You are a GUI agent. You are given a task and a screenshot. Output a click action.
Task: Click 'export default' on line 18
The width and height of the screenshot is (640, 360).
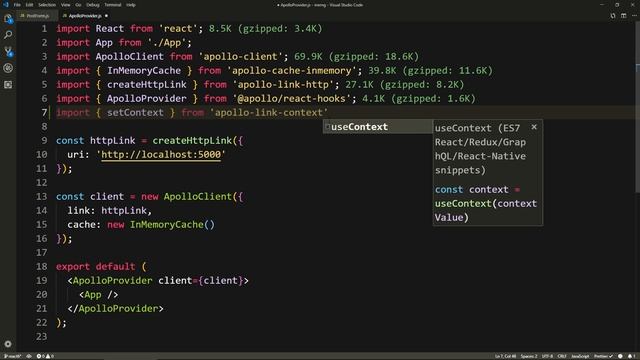96,267
